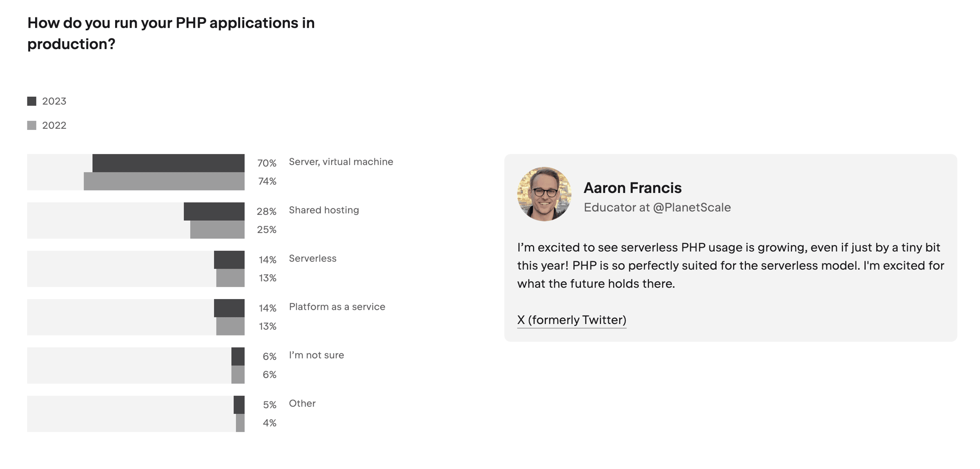Click the Serverless 2023 dark bar
The width and height of the screenshot is (980, 469).
click(229, 259)
